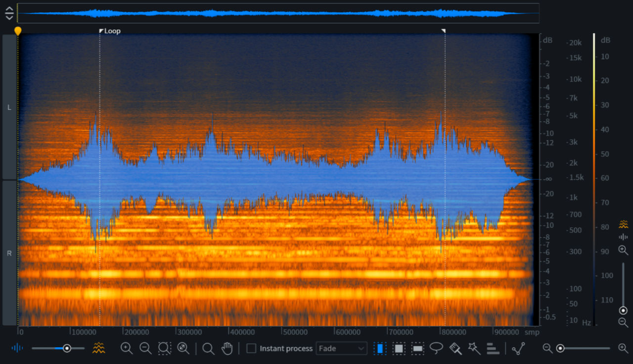Adjust the vertical zoom slider handle

(623, 311)
